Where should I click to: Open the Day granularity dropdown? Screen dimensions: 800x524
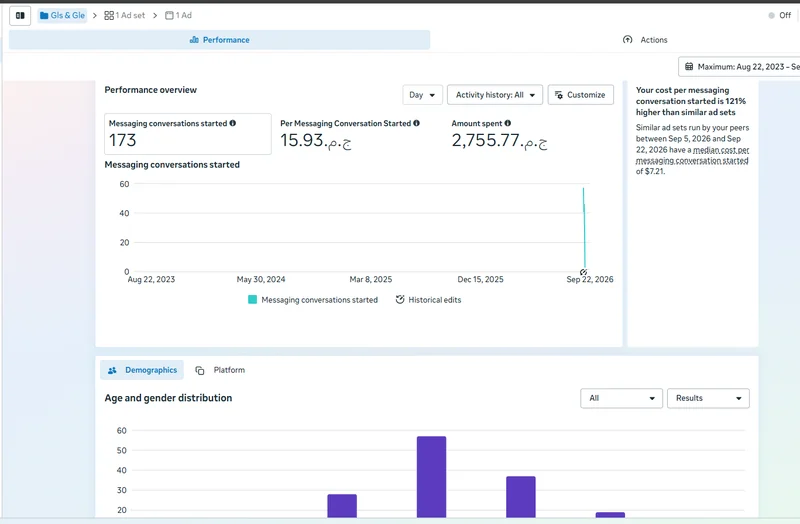(422, 95)
